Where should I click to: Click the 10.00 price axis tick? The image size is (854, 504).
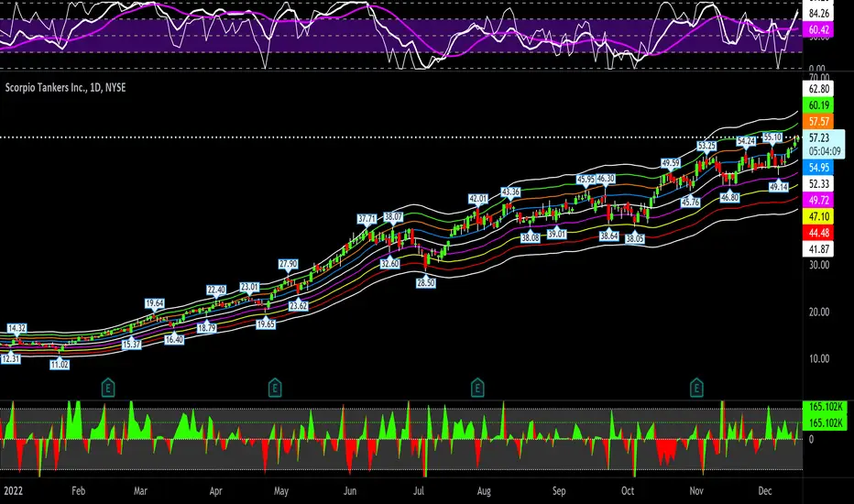point(818,358)
